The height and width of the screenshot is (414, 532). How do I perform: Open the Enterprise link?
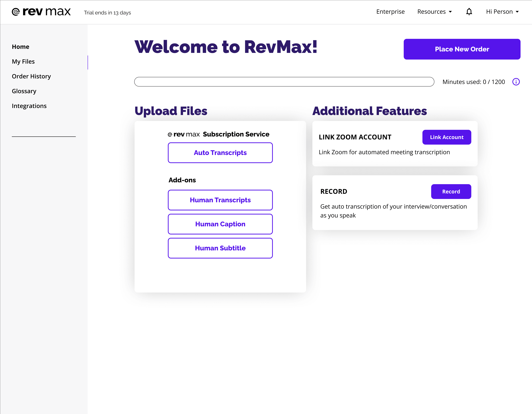point(390,12)
